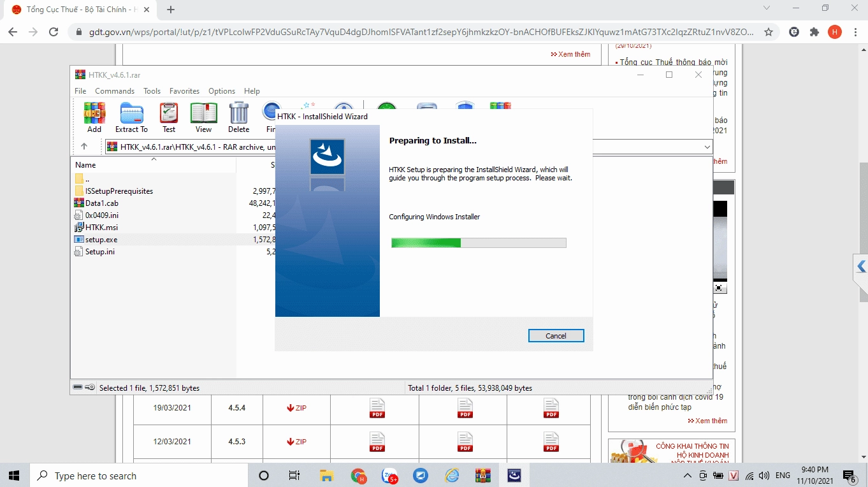Open the volume control in system tray
Viewport: 868px width, 487px height.
coord(763,476)
